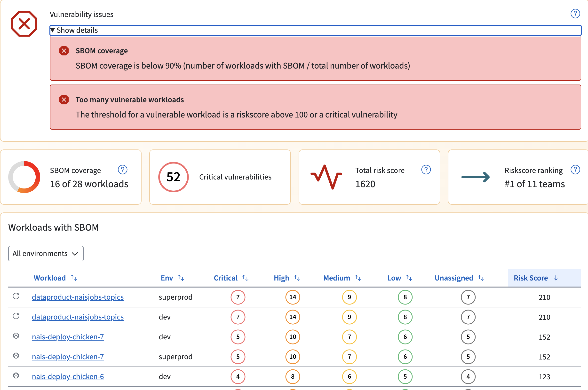
Task: Click low badge 8 in dataproduct-naisjobs-topics dev row
Action: (405, 317)
